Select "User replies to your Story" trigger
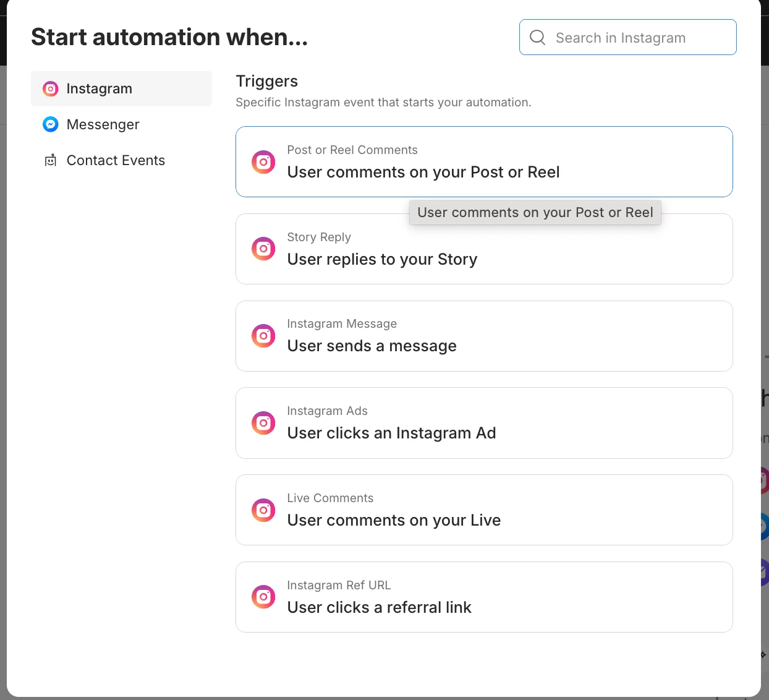Image resolution: width=769 pixels, height=700 pixels. [382, 260]
